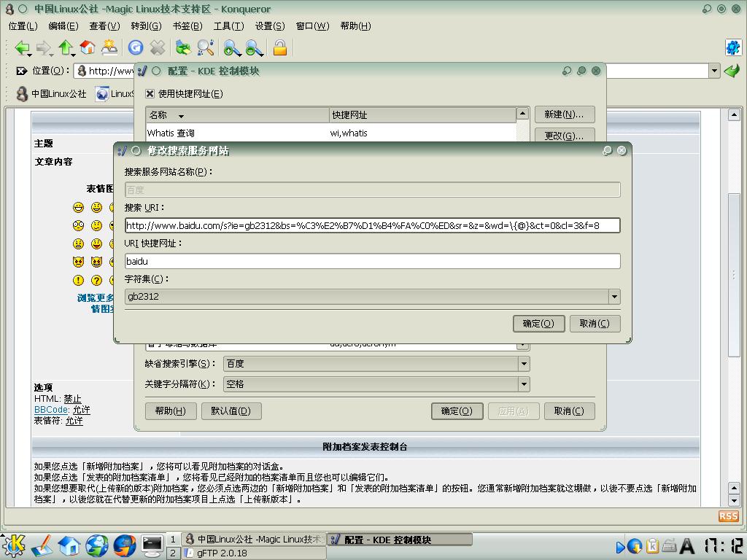
Task: Click the 中国Linux公社 taskbar entry
Action: (255, 540)
